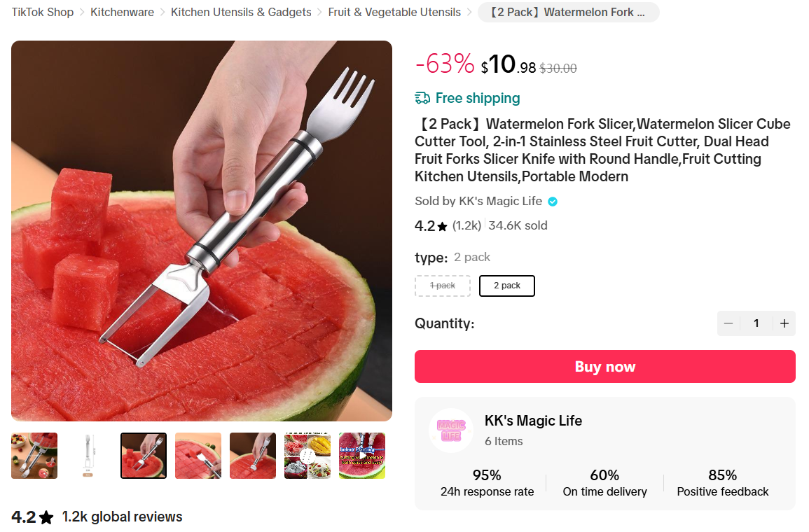Click the main watermelon slicer product image

pyautogui.click(x=202, y=231)
